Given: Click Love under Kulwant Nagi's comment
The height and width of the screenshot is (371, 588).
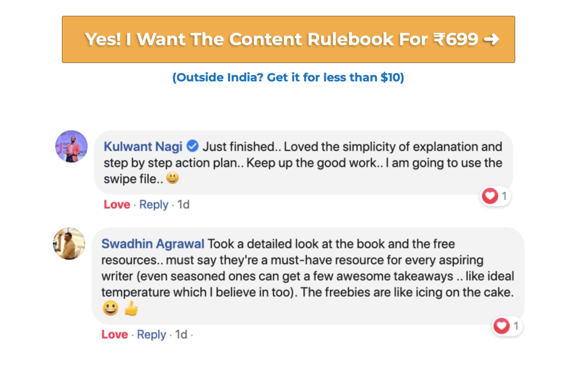Looking at the screenshot, I should coord(116,205).
